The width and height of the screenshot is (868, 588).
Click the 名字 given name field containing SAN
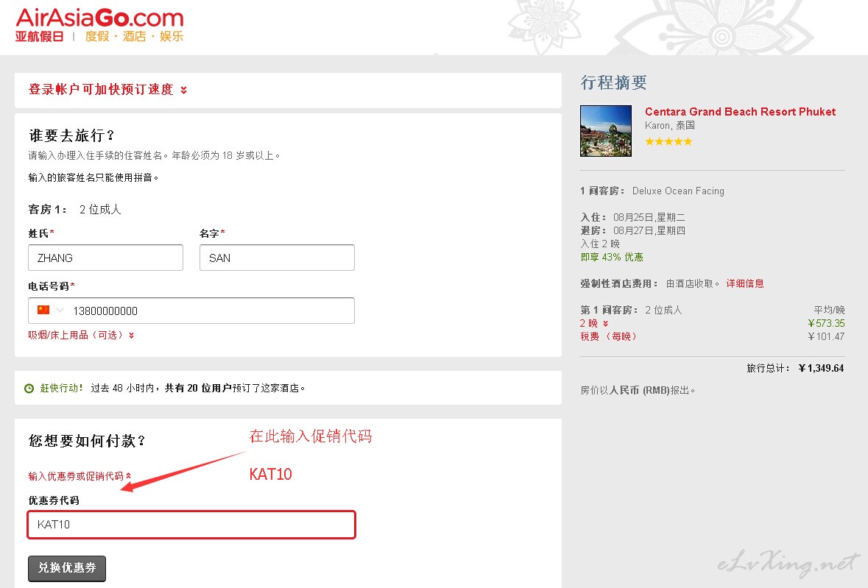(x=277, y=258)
